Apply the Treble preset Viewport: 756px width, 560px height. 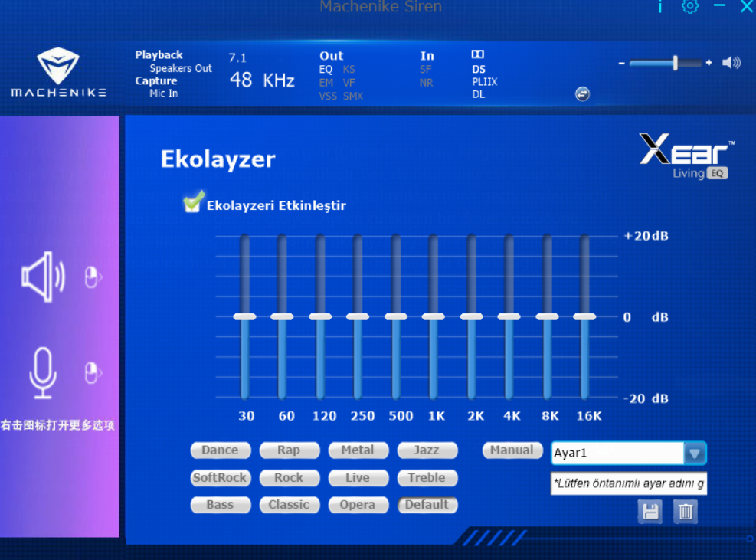427,478
